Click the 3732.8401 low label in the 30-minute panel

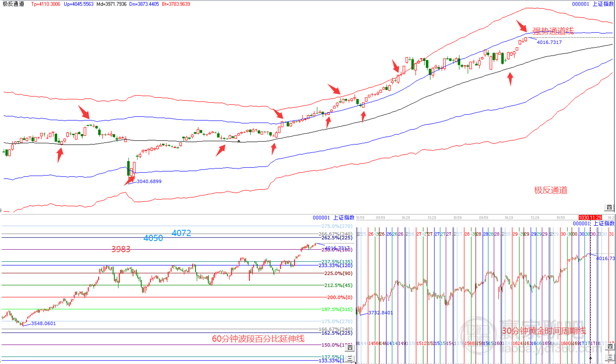point(381,313)
